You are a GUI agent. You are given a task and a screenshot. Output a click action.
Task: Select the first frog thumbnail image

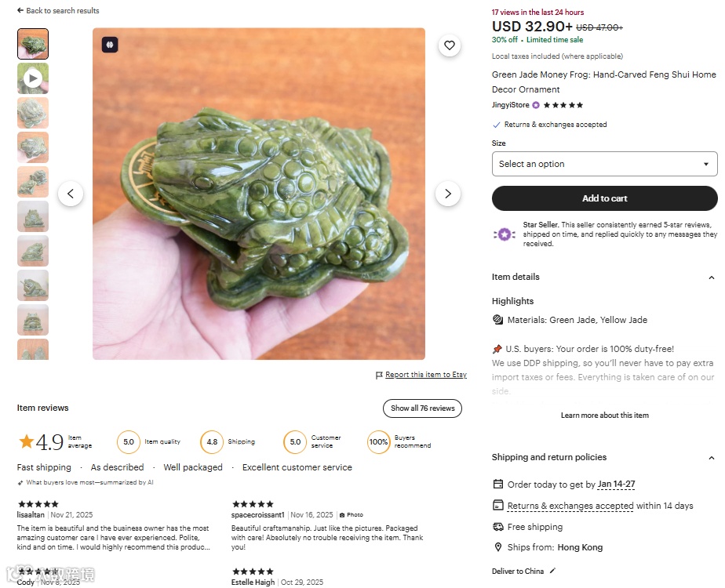[33, 44]
